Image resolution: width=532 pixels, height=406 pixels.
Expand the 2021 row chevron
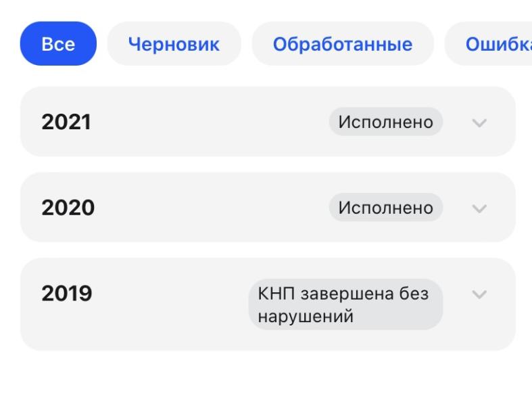479,122
